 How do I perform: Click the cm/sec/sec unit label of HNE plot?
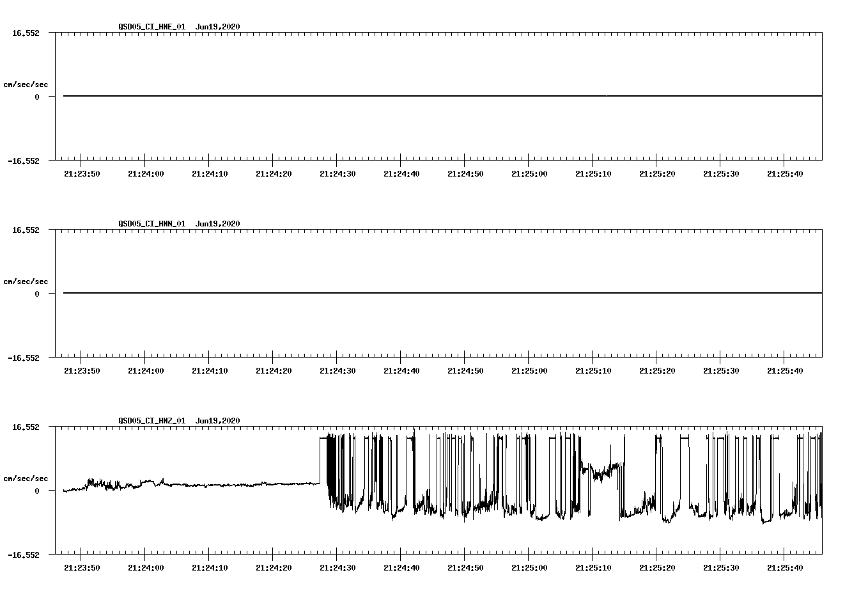point(26,84)
